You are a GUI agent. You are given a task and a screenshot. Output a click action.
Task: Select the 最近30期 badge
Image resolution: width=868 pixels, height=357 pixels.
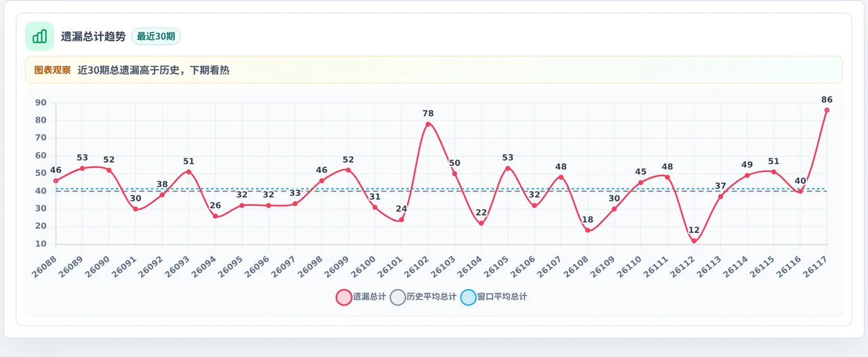coord(156,37)
